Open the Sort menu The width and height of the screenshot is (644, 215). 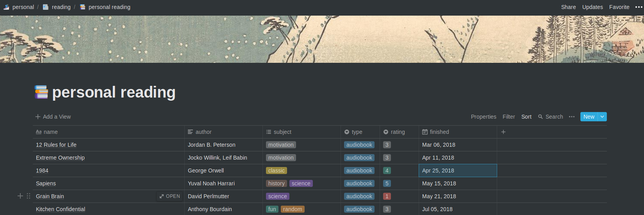526,117
